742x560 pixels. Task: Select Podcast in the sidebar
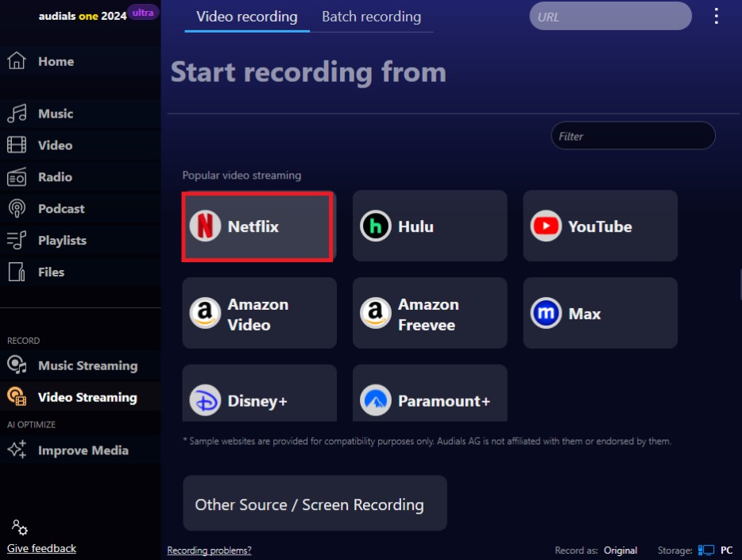coord(61,209)
